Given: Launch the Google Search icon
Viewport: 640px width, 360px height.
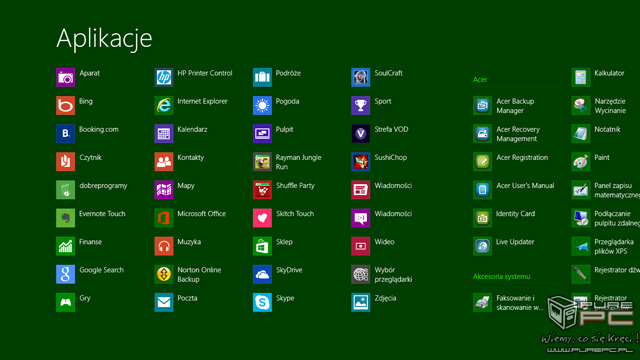Looking at the screenshot, I should point(65,274).
